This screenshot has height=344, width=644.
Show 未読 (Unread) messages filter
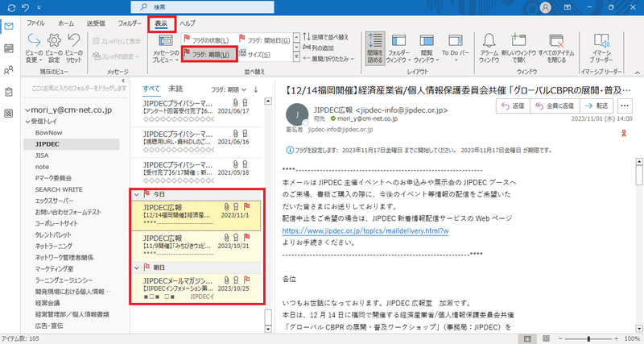click(x=175, y=89)
